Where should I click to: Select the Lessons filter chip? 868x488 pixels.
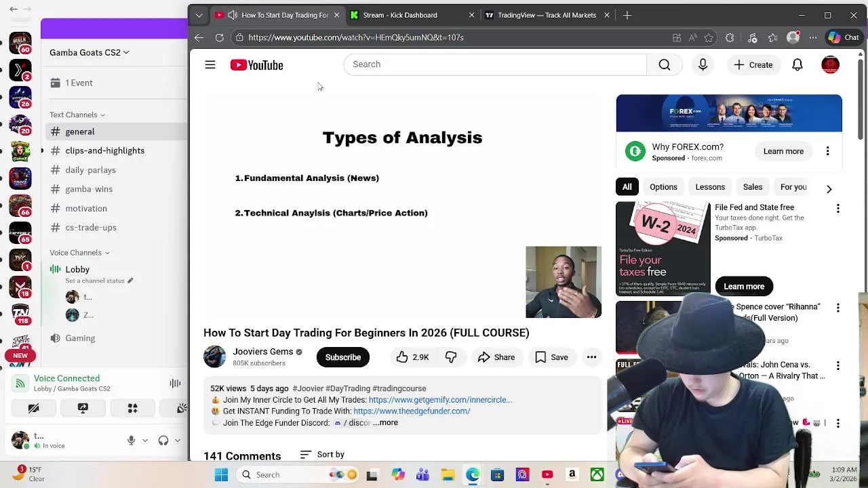click(x=710, y=187)
